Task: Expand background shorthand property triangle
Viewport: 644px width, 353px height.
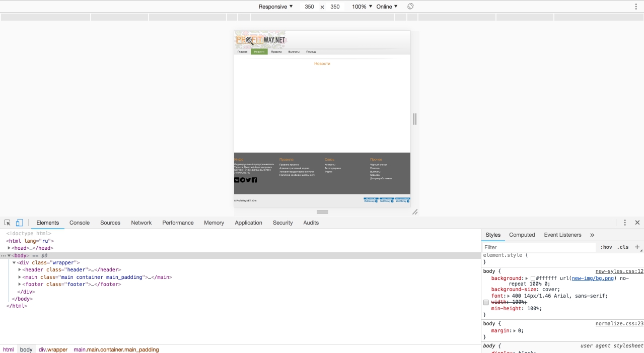Action: (527, 278)
